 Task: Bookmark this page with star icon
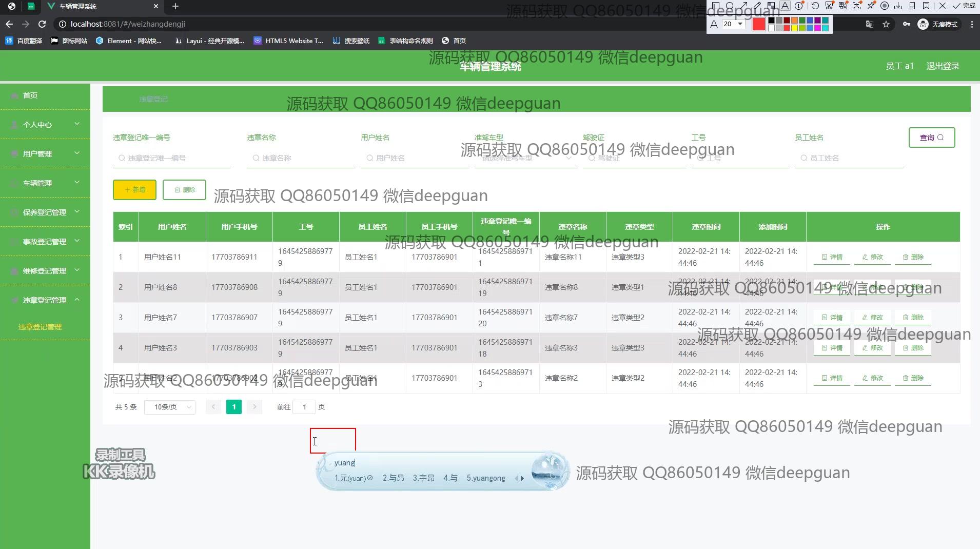tap(886, 24)
